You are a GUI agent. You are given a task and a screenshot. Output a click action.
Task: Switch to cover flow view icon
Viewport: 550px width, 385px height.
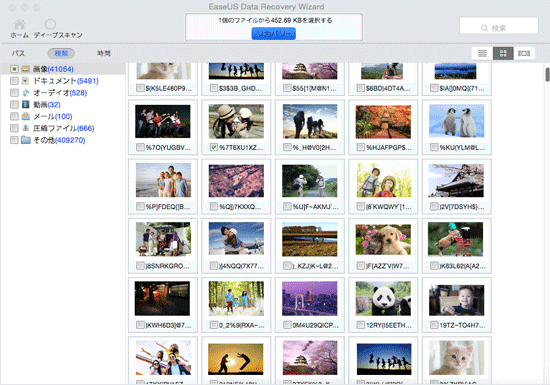(524, 53)
